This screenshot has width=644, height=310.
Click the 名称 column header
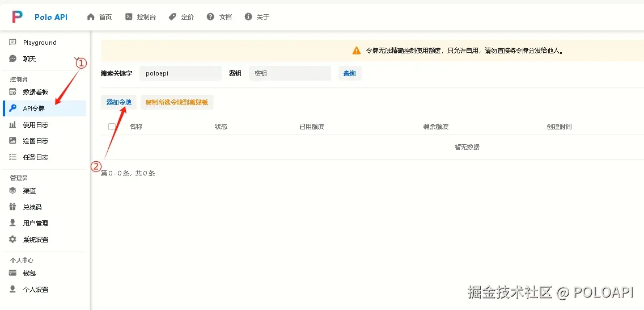(136, 127)
